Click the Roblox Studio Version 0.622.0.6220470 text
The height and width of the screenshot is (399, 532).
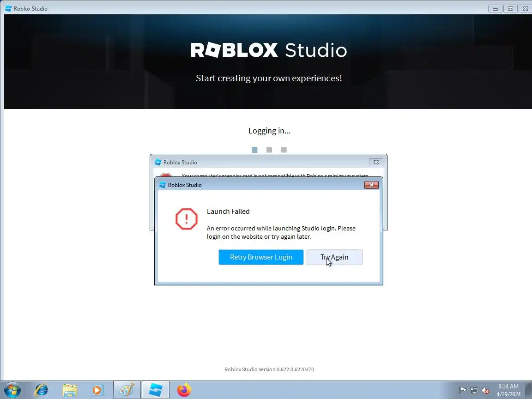tap(269, 369)
